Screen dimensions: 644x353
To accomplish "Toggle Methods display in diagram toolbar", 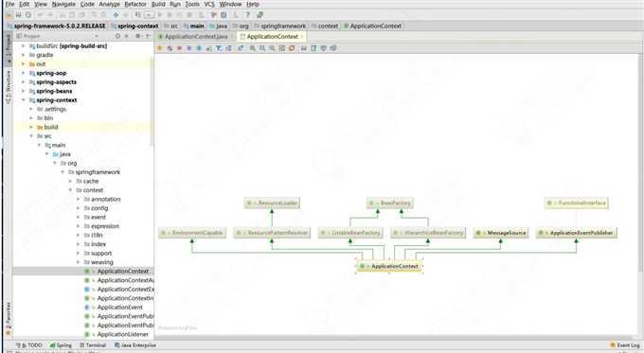I will pyautogui.click(x=180, y=48).
